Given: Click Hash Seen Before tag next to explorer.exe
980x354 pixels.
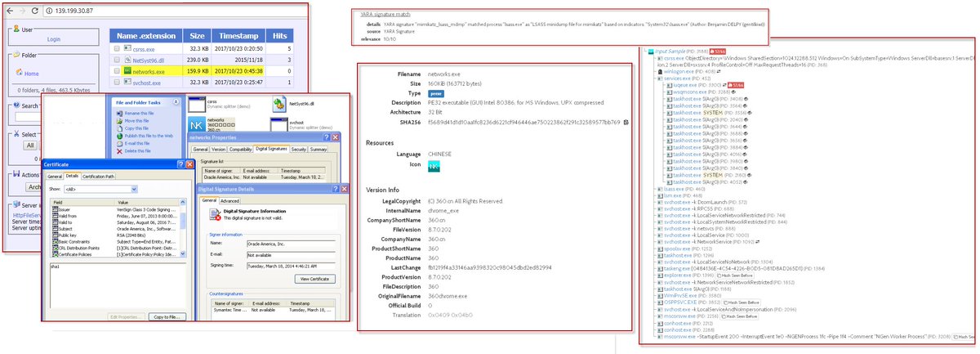Looking at the screenshot, I should click(x=735, y=276).
